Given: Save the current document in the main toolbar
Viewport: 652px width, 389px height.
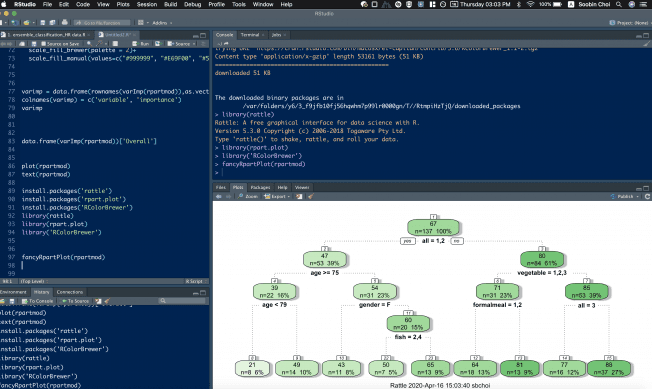Looking at the screenshot, I should (x=42, y=22).
